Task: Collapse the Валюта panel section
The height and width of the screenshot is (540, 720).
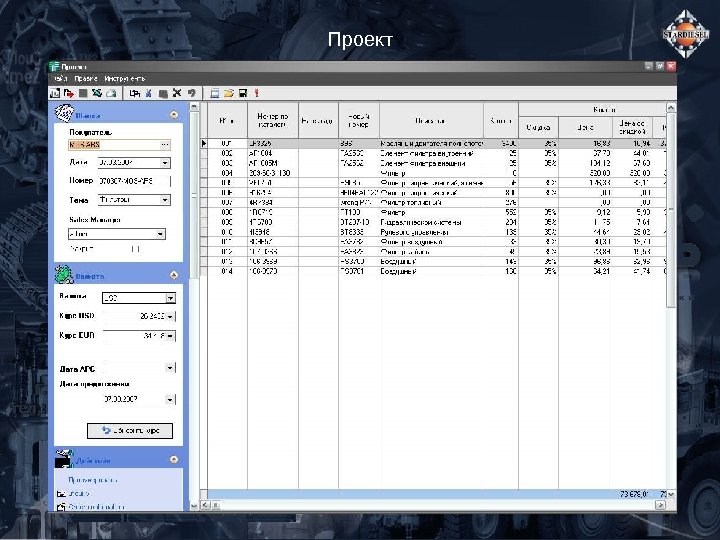Action: point(174,275)
